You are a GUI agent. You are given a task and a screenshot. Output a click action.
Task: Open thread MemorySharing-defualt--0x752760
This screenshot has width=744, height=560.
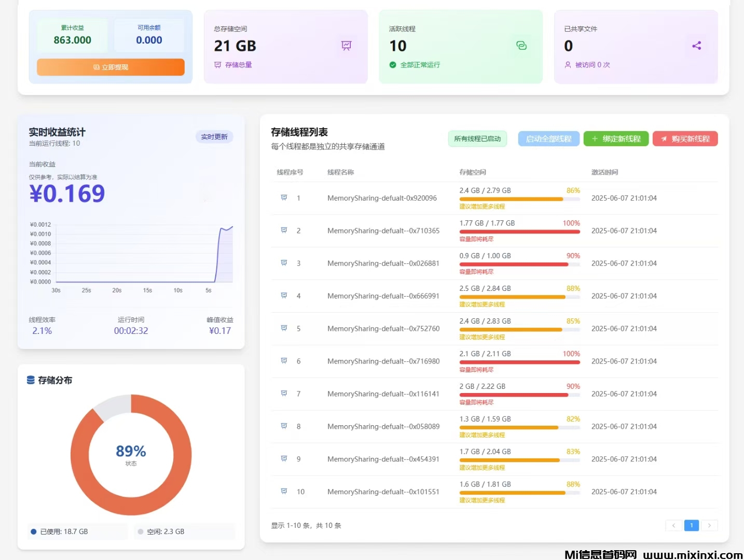(383, 329)
